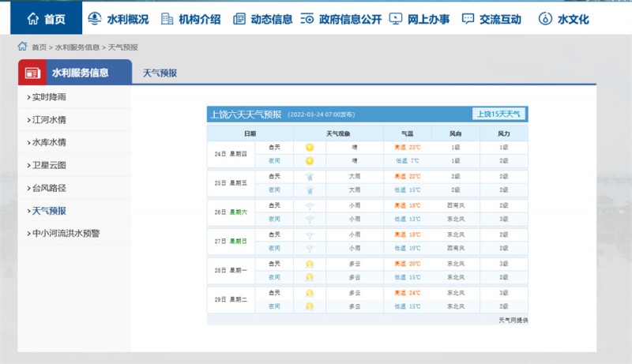
Task: Click the 上饶六天天气预报 table title
Action: [x=246, y=114]
